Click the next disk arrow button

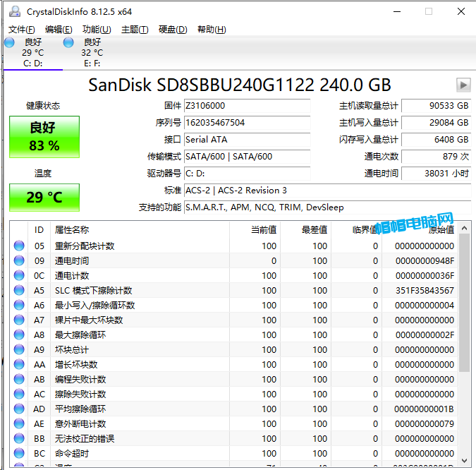(463, 85)
